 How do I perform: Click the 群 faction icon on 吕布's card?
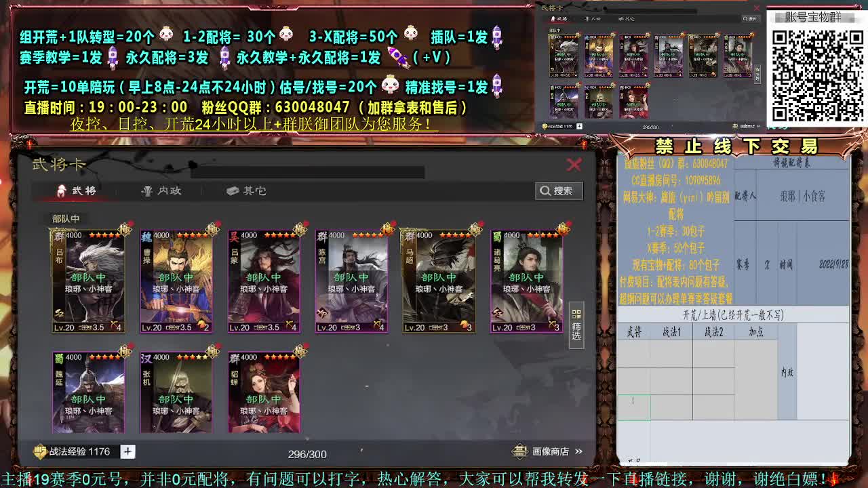[60, 237]
